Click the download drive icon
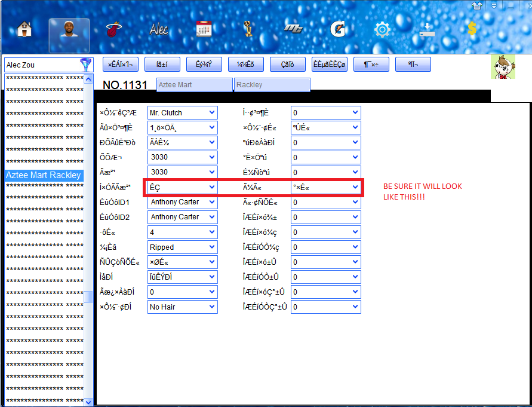 (427, 29)
